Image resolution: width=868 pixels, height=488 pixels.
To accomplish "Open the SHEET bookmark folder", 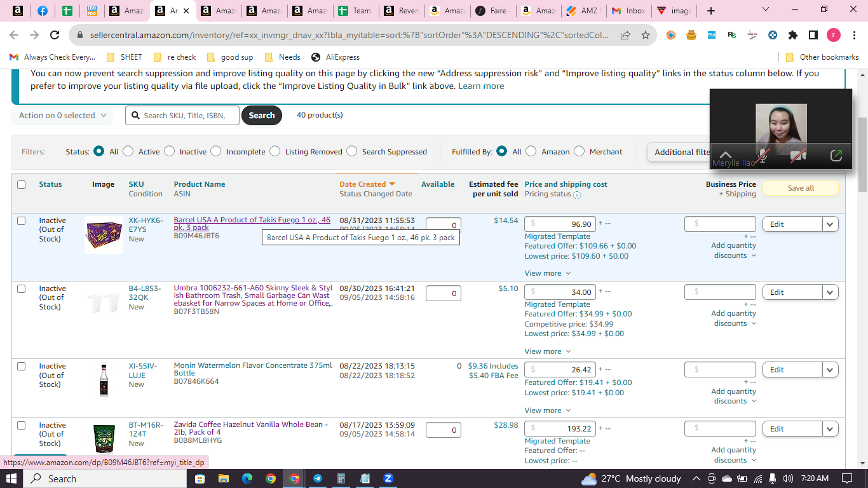I will coord(124,57).
